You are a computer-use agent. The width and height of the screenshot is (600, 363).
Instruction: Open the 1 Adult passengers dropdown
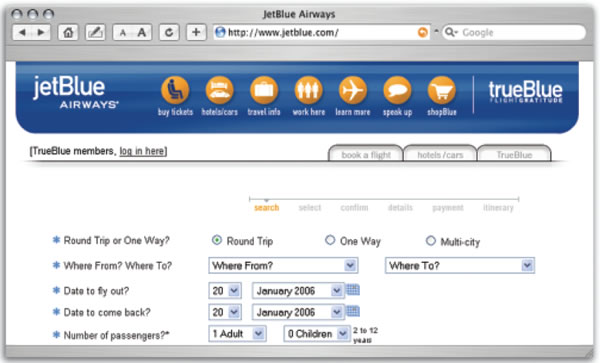(x=237, y=334)
